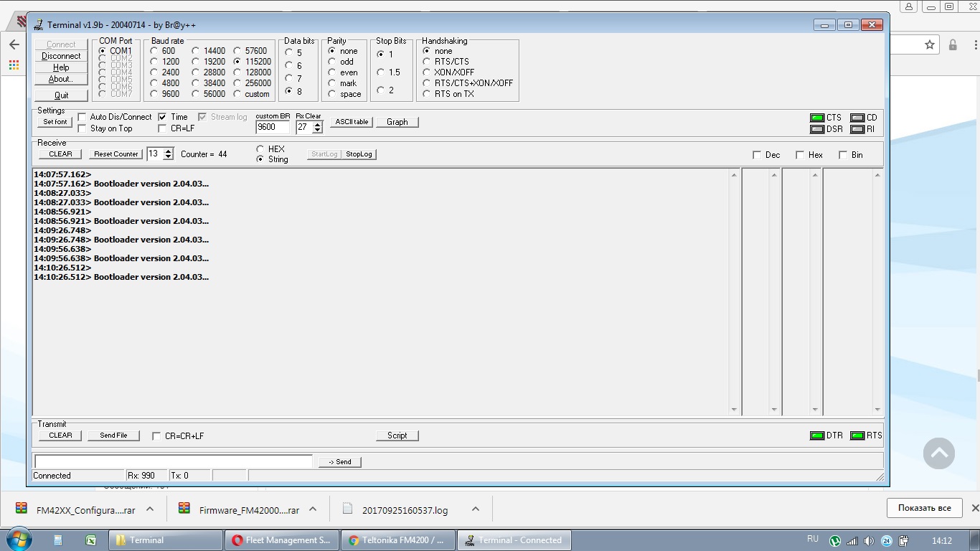Click the volume icon in the system tray
This screenshot has height=551, width=980.
(869, 540)
